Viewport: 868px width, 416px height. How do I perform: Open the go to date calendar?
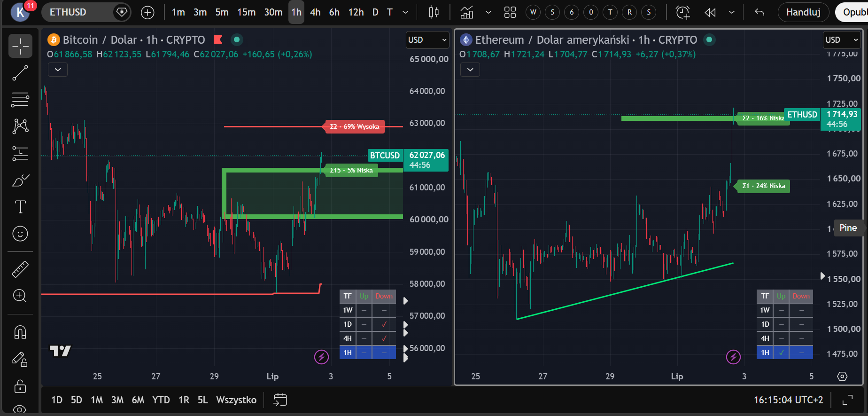[x=280, y=400]
